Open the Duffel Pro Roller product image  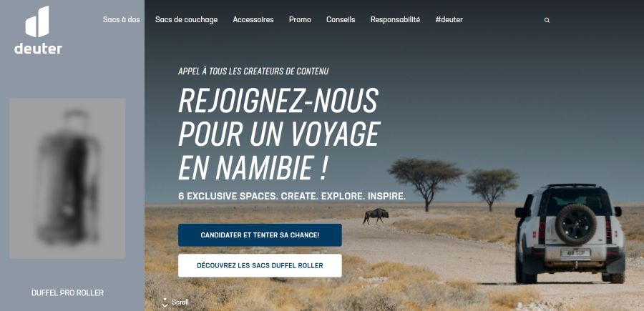pyautogui.click(x=67, y=179)
